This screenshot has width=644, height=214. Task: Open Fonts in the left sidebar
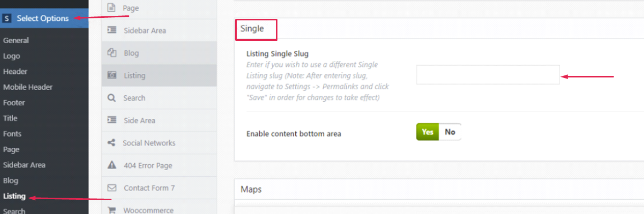point(12,134)
